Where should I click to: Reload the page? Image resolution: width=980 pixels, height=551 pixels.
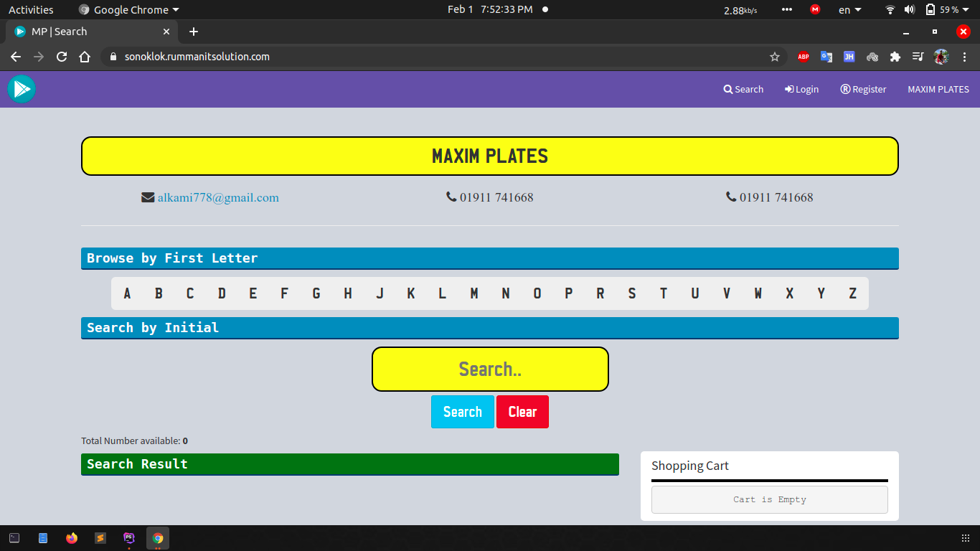pyautogui.click(x=62, y=57)
